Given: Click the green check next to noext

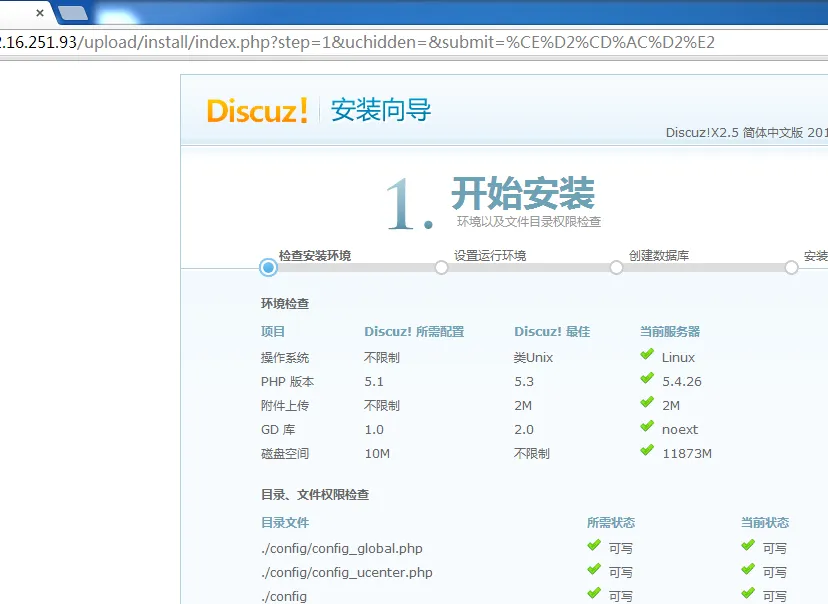Looking at the screenshot, I should pyautogui.click(x=647, y=426).
